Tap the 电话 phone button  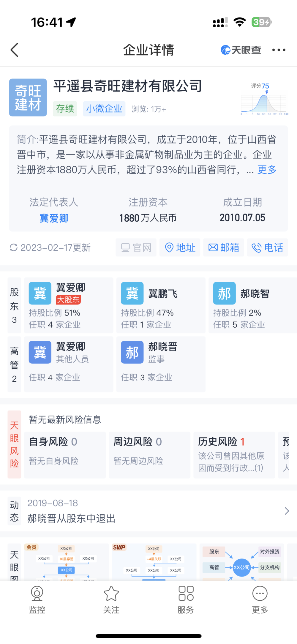point(267,247)
